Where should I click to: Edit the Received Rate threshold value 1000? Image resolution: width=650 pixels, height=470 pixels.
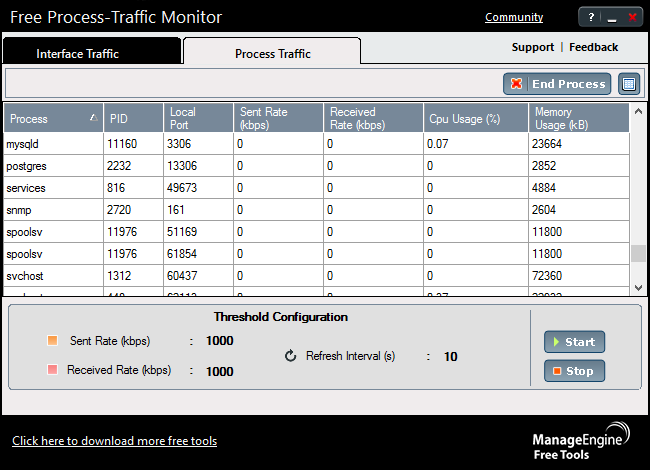[x=220, y=371]
